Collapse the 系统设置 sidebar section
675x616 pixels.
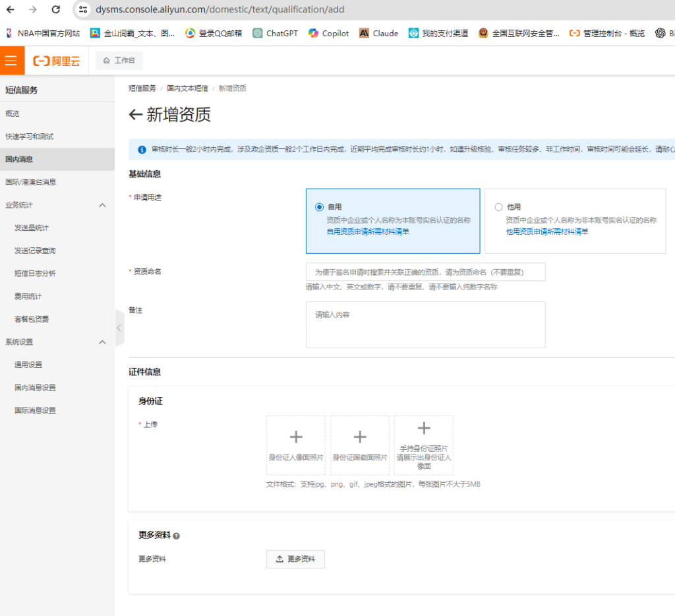click(102, 342)
